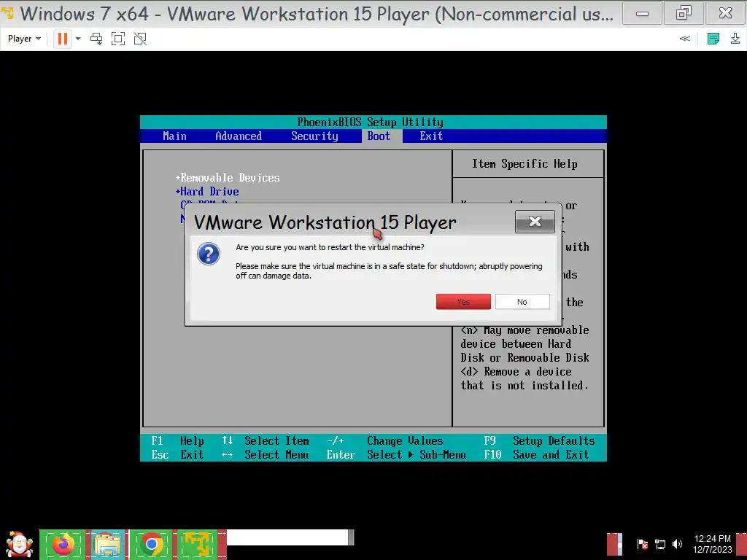This screenshot has height=560, width=747.
Task: Select the Main tab in PhoenixBIOS
Action: 175,136
